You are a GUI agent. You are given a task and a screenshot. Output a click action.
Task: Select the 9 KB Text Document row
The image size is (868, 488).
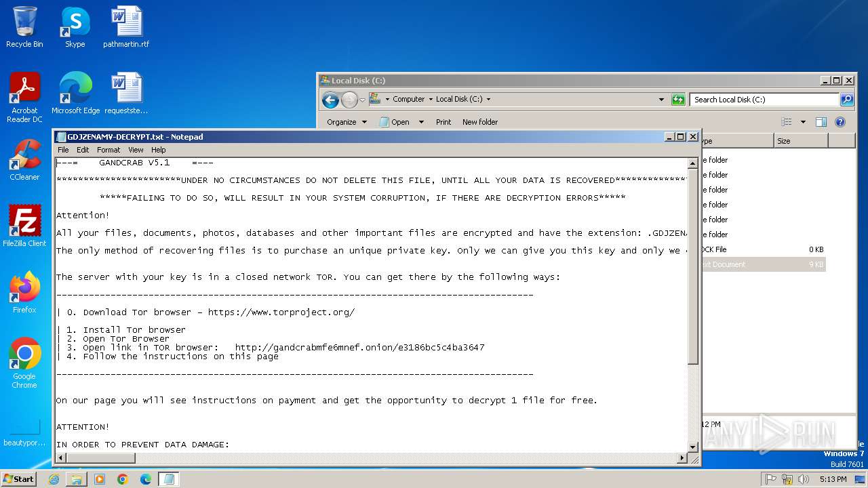(x=763, y=264)
